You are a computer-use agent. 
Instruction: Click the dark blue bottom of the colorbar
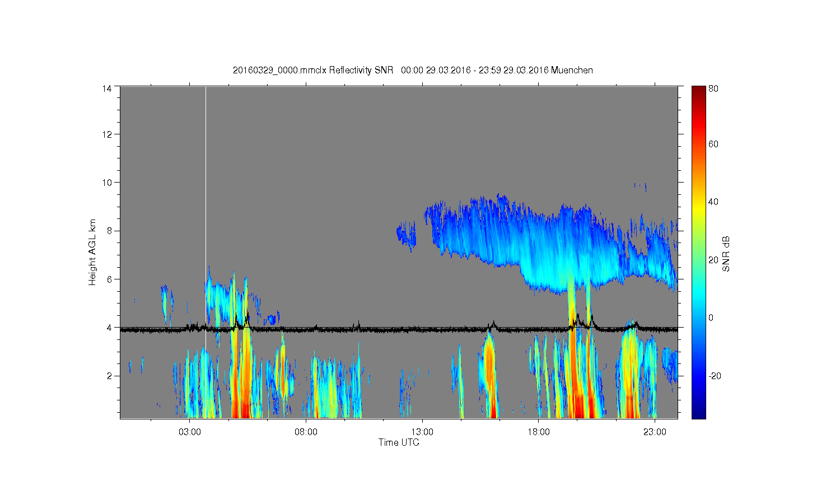click(698, 413)
